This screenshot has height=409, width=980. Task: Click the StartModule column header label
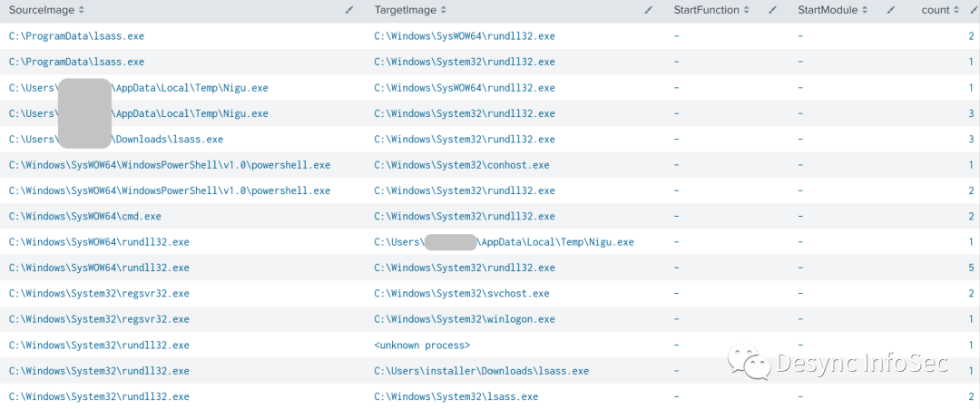[x=828, y=10]
